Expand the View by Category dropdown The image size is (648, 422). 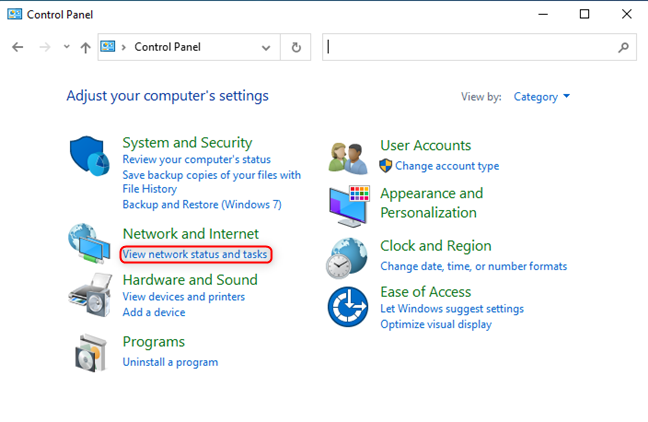coord(541,97)
